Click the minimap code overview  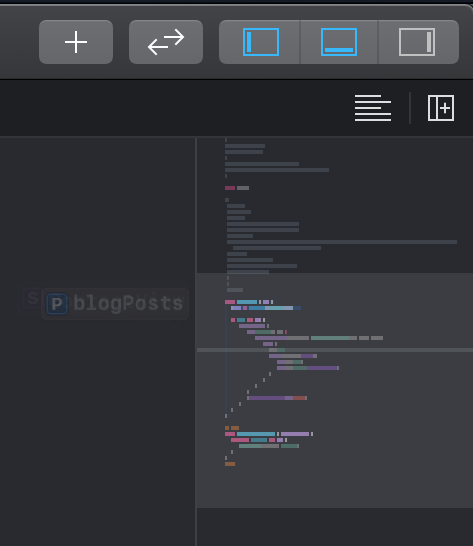tap(335, 341)
